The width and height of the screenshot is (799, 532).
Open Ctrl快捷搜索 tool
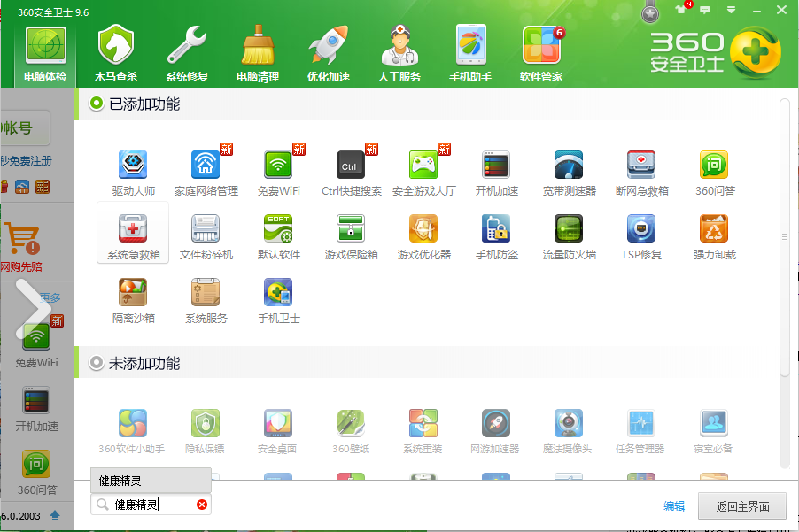[x=351, y=173]
